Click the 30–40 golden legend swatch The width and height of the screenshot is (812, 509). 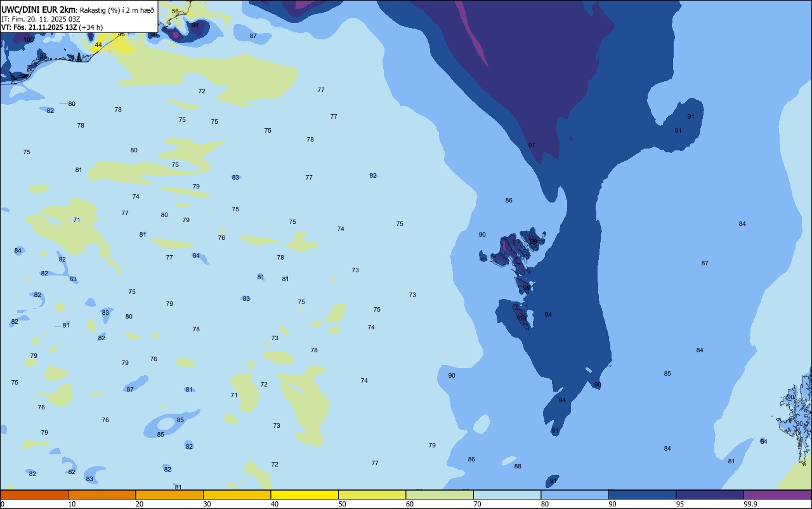coord(237,494)
